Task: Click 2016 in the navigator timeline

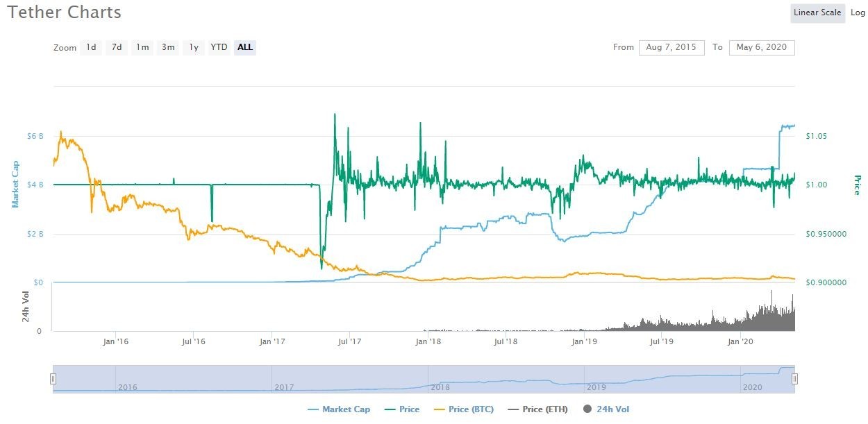Action: coord(128,387)
